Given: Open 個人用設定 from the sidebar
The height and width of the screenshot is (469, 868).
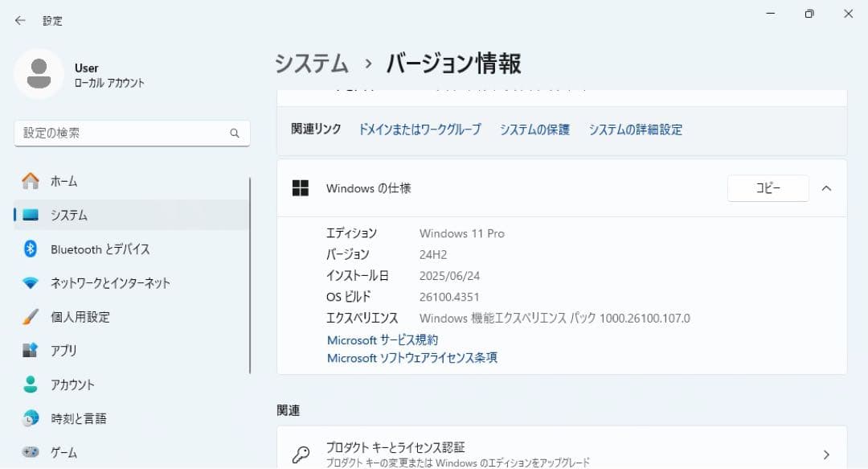Looking at the screenshot, I should 76,317.
